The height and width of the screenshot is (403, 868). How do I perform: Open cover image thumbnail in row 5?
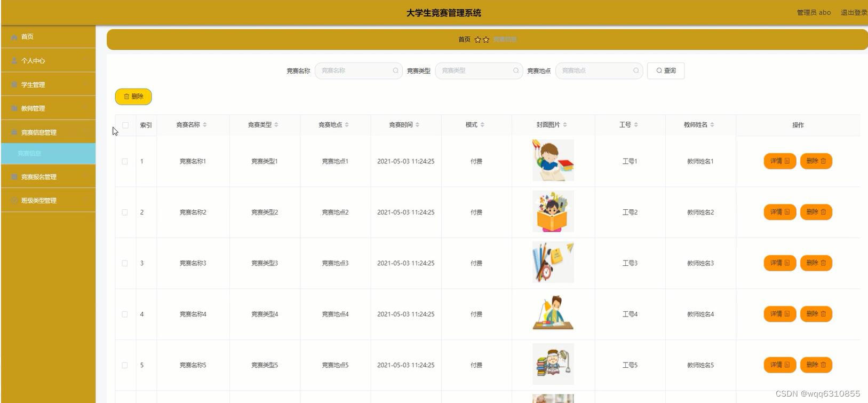pos(553,364)
